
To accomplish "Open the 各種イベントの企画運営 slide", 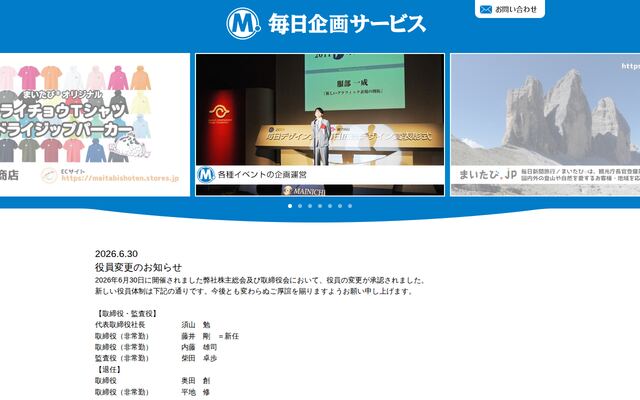I will point(320,124).
